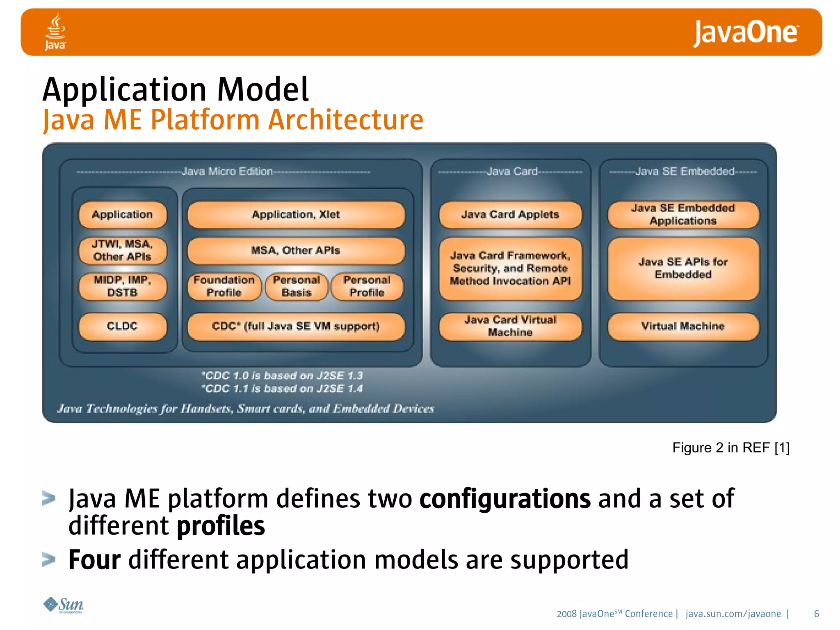Click the second bullet arrow marker
This screenshot has width=840, height=630.
(x=49, y=559)
